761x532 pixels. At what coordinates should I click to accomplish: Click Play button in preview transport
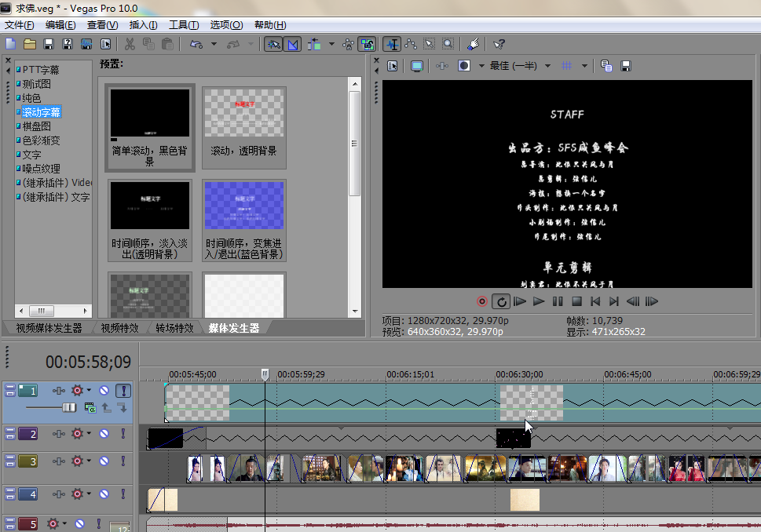(x=539, y=301)
